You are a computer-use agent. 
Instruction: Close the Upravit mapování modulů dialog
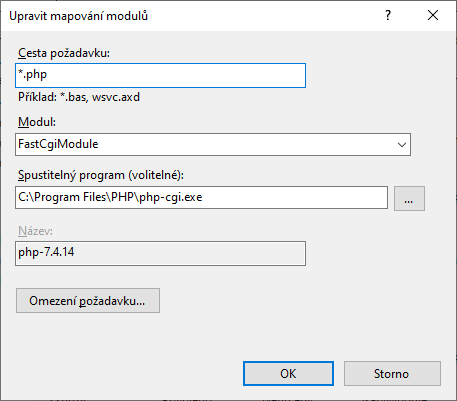(433, 15)
